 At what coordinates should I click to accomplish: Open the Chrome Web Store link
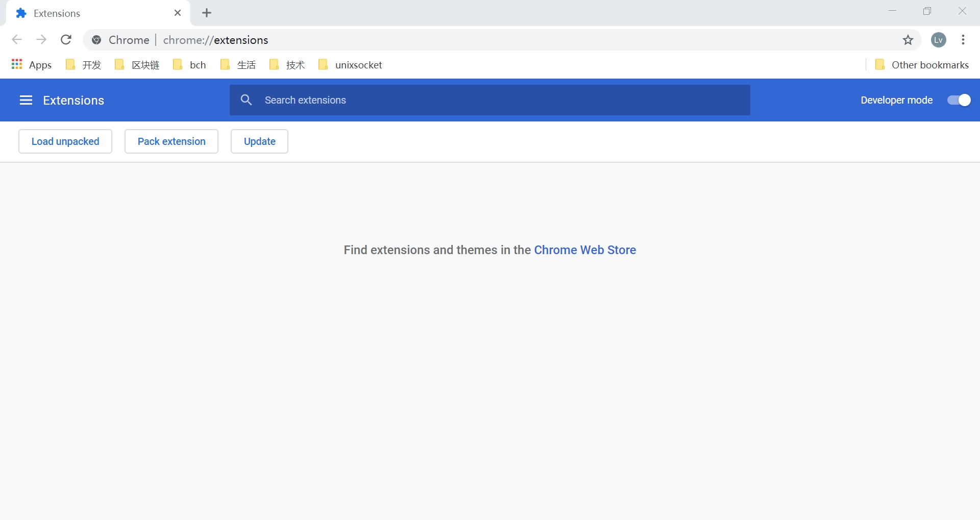[585, 250]
